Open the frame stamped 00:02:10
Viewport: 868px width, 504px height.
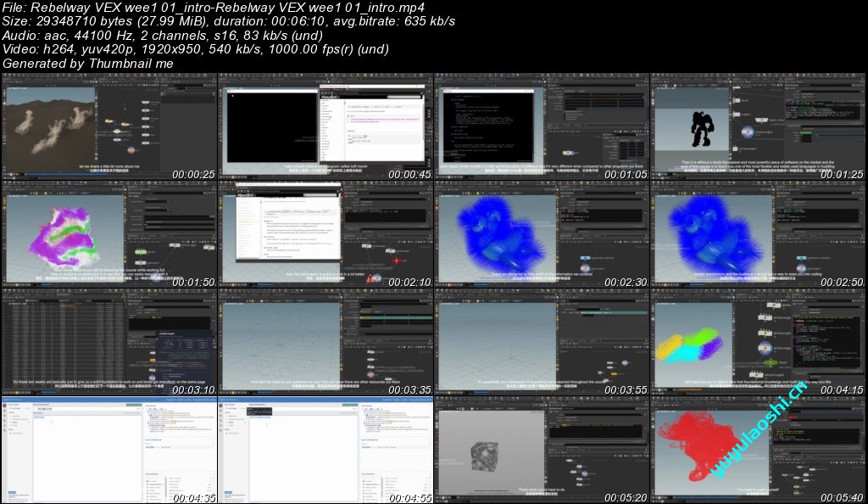coord(325,235)
